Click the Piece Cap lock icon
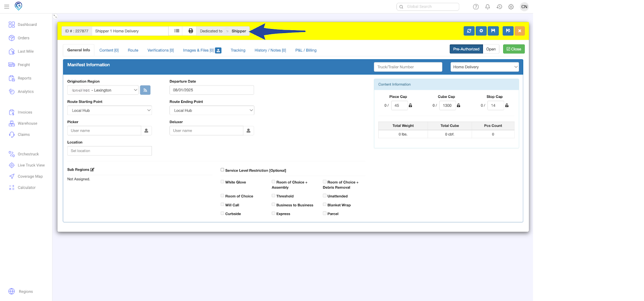Screen dimensions: 644x301 (x=411, y=106)
